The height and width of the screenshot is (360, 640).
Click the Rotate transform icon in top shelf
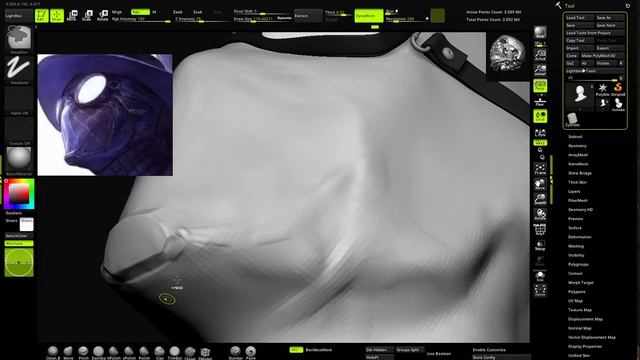tap(102, 16)
